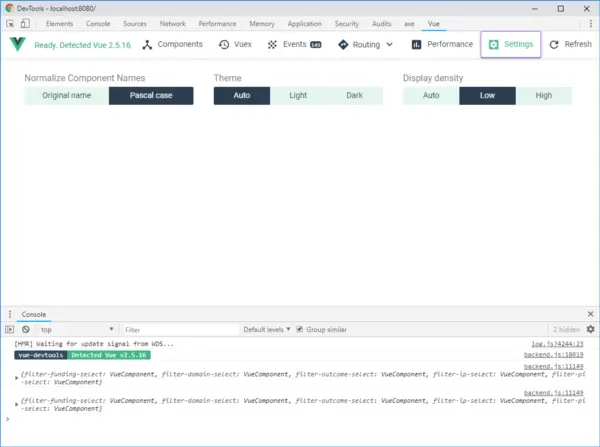The height and width of the screenshot is (447, 600).
Task: Open the Default levels dropdown
Action: click(267, 330)
